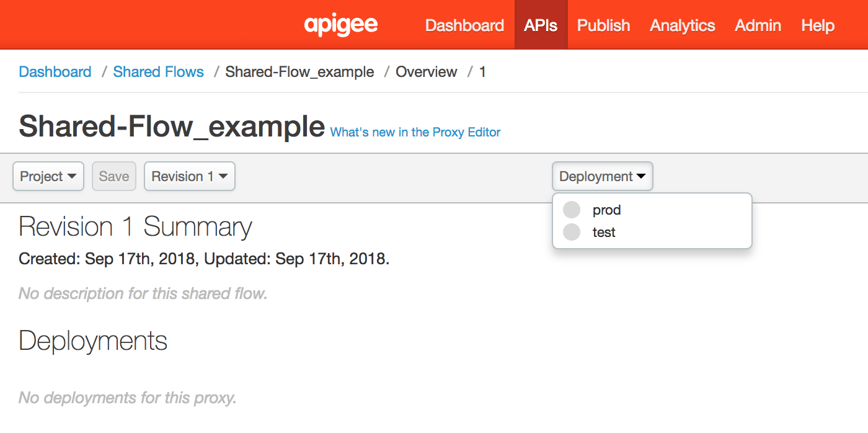Open the Admin menu
Image resolution: width=868 pixels, height=433 pixels.
pos(758,25)
